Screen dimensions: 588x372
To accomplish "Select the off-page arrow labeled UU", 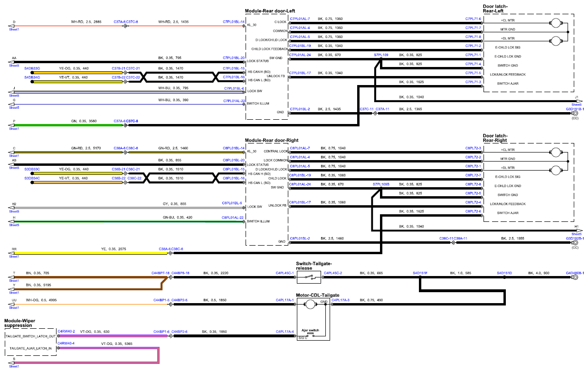I will pos(11,305).
